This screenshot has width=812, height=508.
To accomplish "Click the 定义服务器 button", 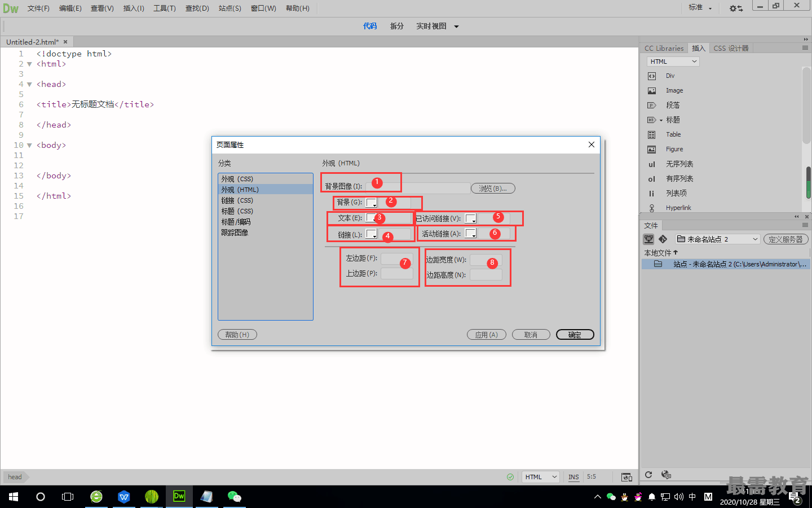I will (785, 239).
